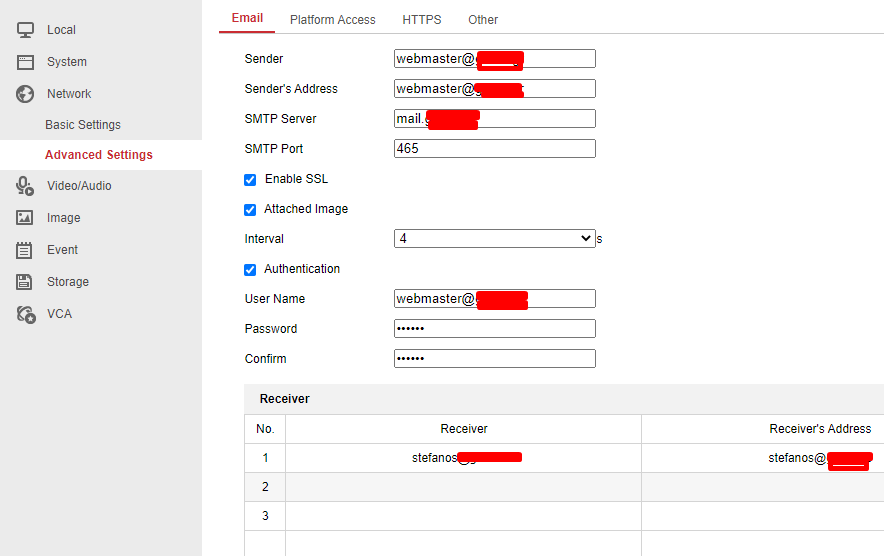Toggle the Authentication checkbox
This screenshot has width=884, height=556.
[x=250, y=269]
